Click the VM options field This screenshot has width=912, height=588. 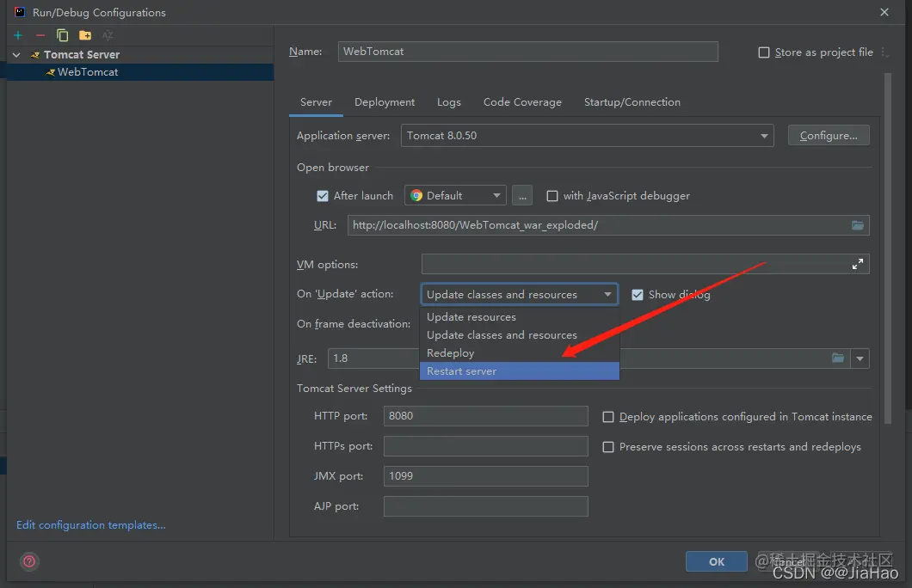[x=645, y=265]
